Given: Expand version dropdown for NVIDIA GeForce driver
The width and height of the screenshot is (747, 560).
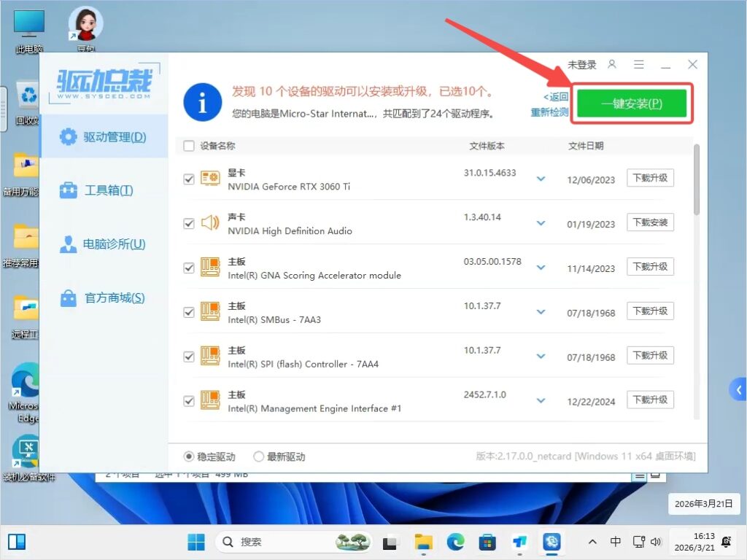Looking at the screenshot, I should [x=541, y=179].
